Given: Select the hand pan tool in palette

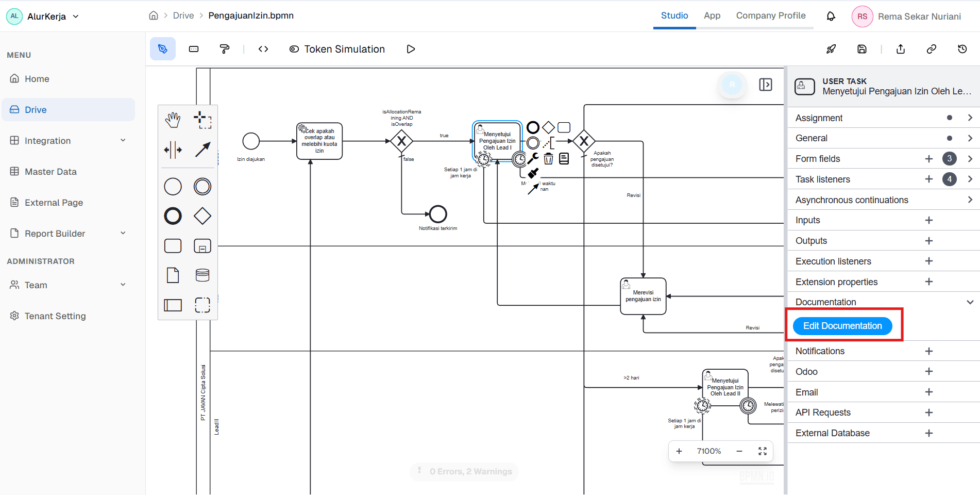Looking at the screenshot, I should click(173, 120).
